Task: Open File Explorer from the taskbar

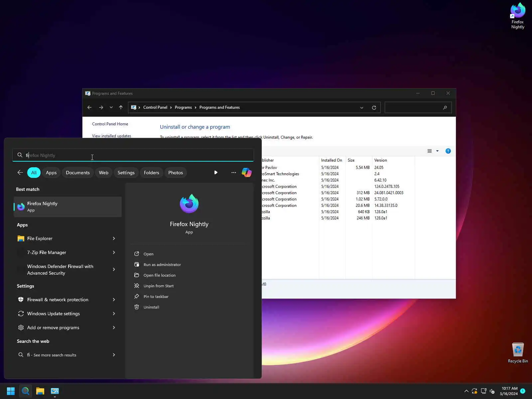Action: [40, 391]
